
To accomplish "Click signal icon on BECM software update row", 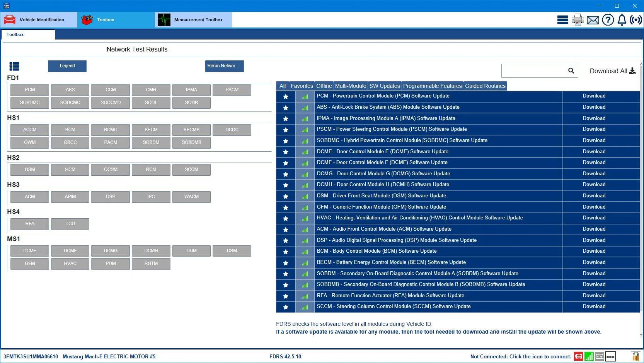I will (x=305, y=263).
